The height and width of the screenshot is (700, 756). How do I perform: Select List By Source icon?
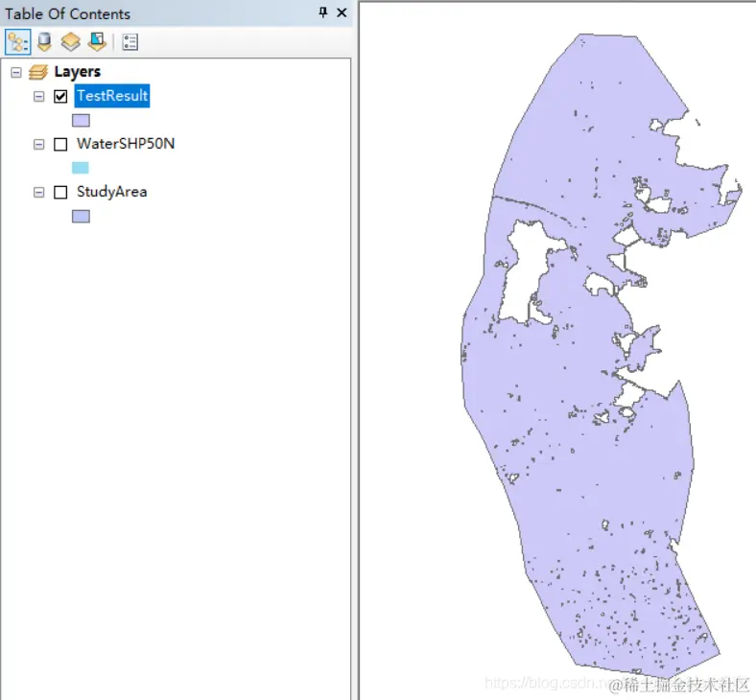[x=44, y=42]
